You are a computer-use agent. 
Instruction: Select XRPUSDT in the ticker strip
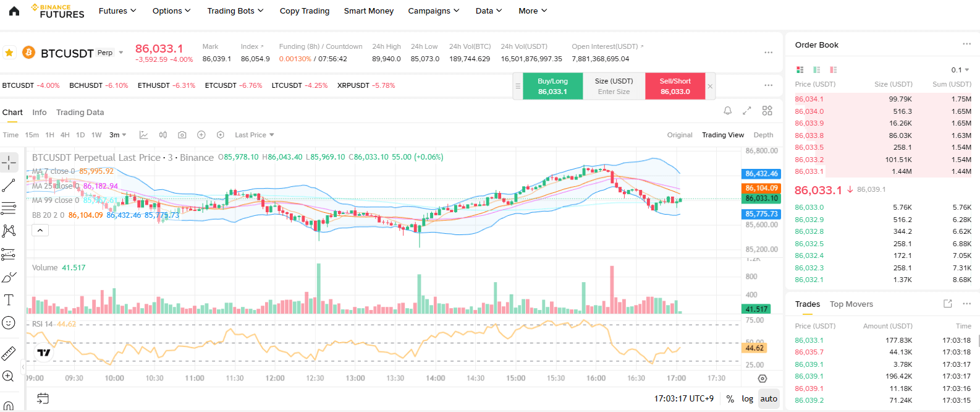pyautogui.click(x=366, y=85)
